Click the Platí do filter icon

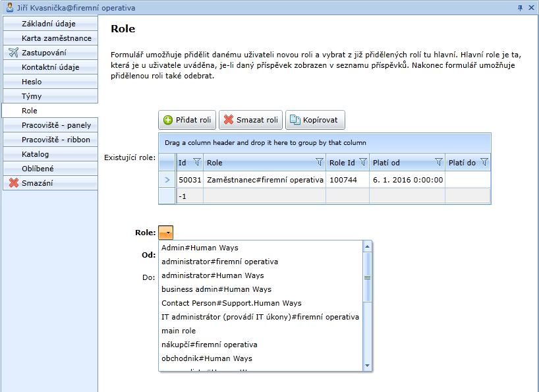[x=484, y=162]
